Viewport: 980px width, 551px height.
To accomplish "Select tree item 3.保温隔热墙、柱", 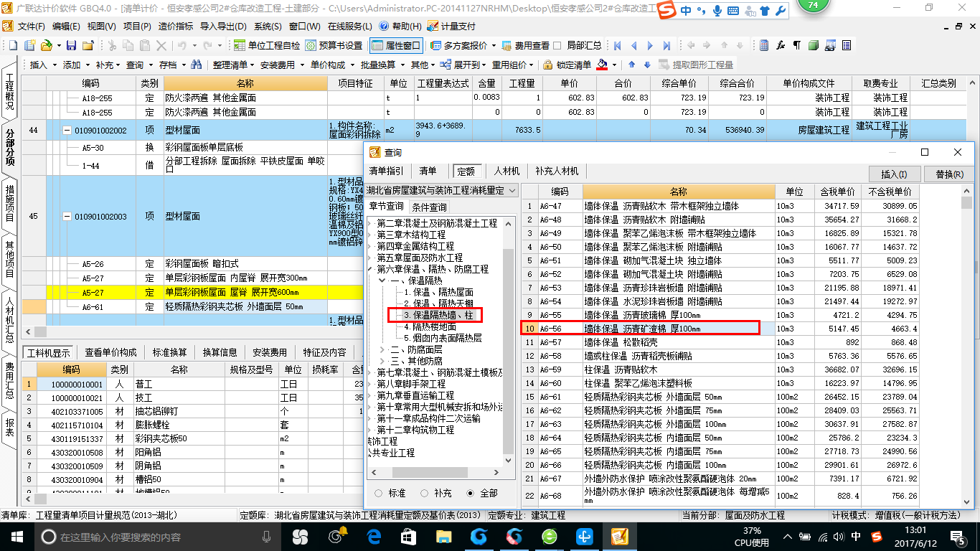I will [x=438, y=314].
